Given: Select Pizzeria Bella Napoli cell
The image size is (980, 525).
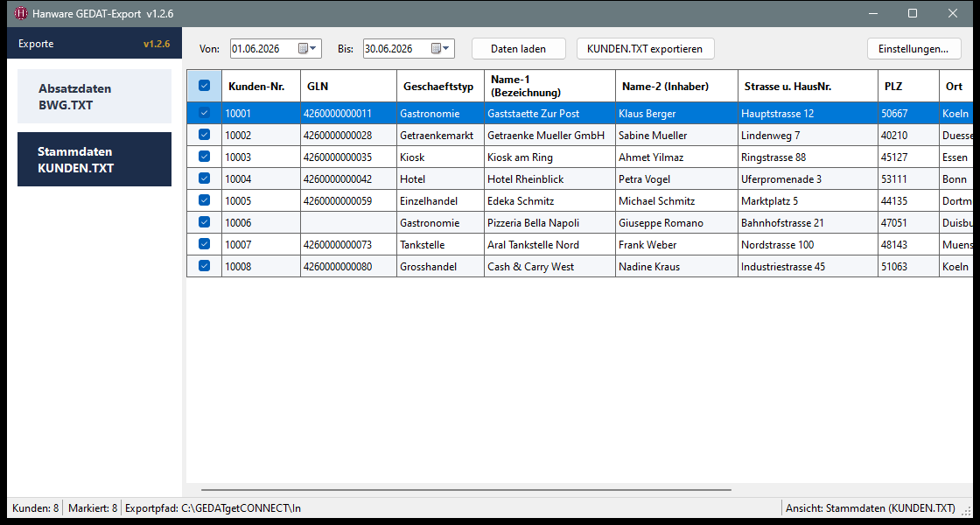Looking at the screenshot, I should [x=550, y=223].
